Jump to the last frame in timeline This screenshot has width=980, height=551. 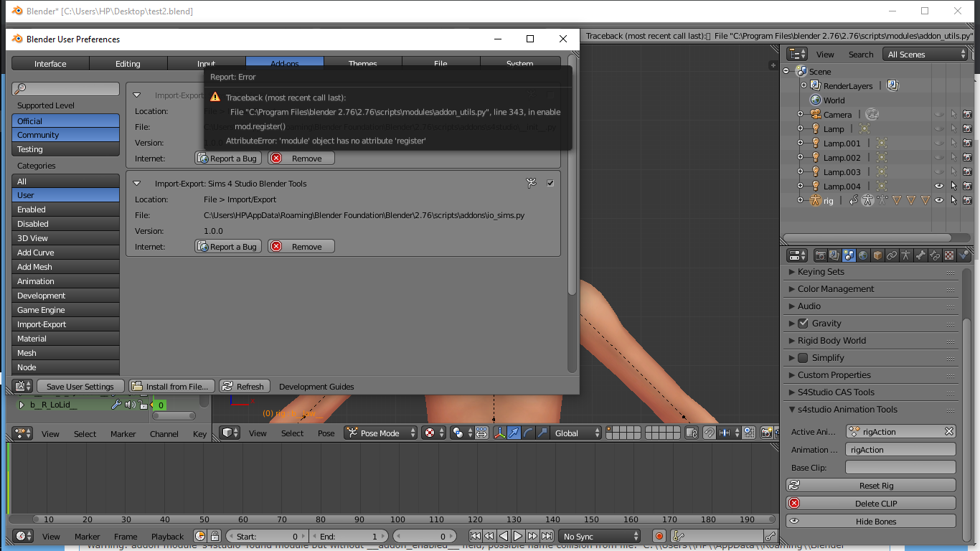(547, 536)
